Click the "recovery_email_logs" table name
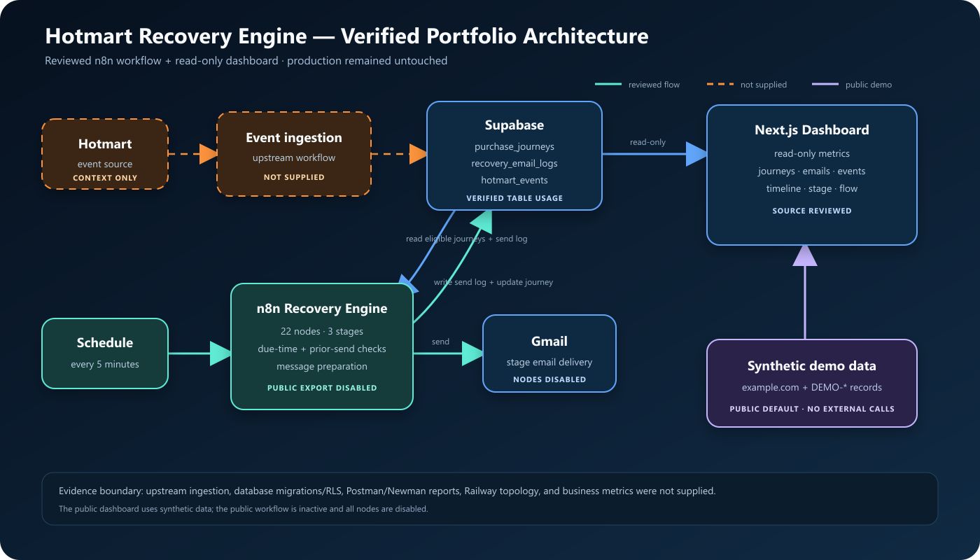This screenshot has width=980, height=560. click(x=514, y=164)
